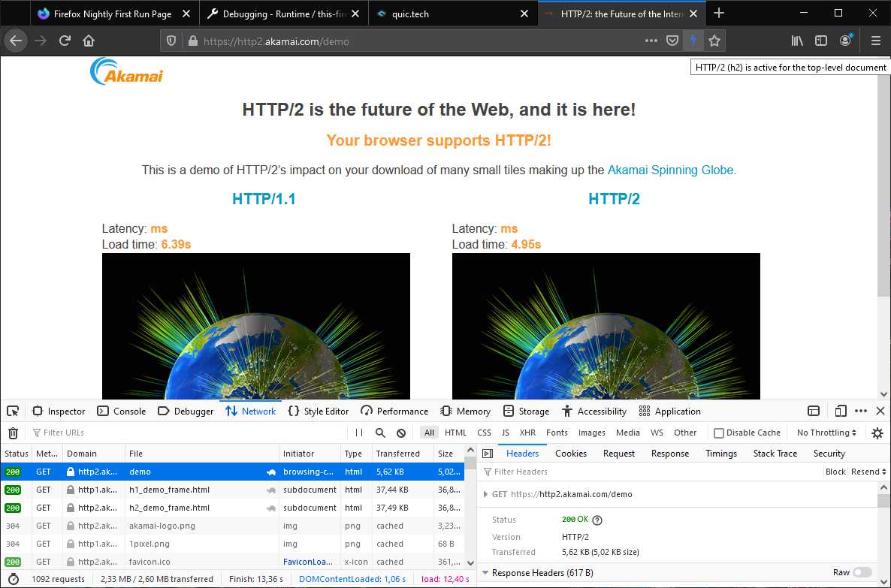Open network search magnifier
Screen dimensions: 891x588
380,433
